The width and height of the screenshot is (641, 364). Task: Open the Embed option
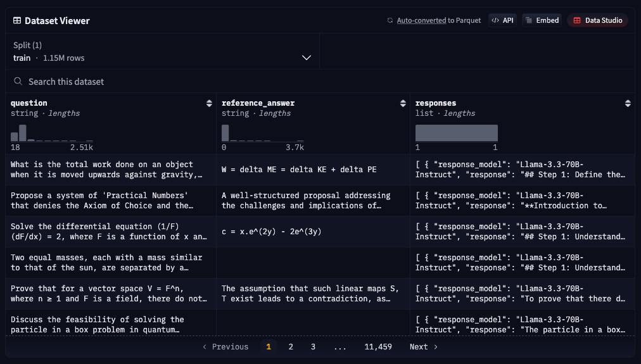[542, 20]
